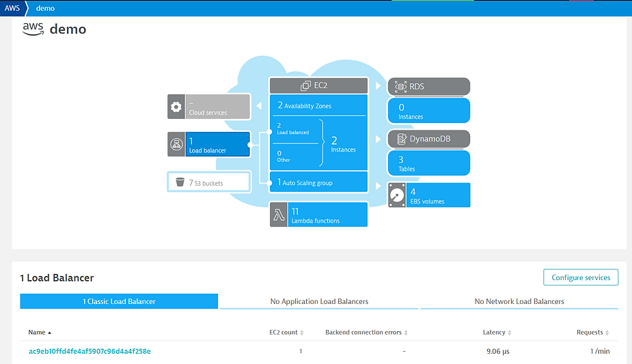This screenshot has height=364, width=632.
Task: Click the 9.06 µs latency value
Action: point(498,351)
